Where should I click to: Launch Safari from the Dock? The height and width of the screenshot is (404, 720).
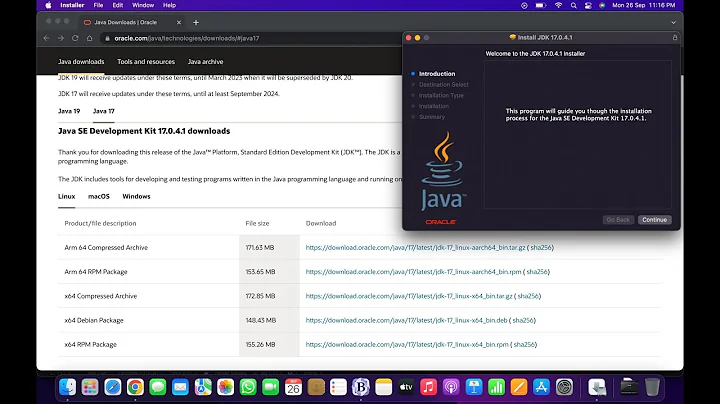112,387
